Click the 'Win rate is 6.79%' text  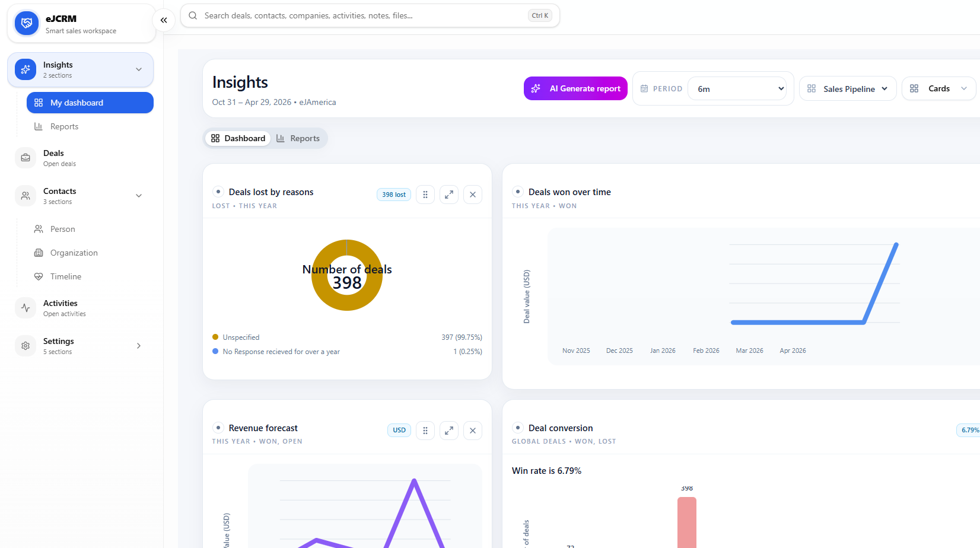point(546,471)
